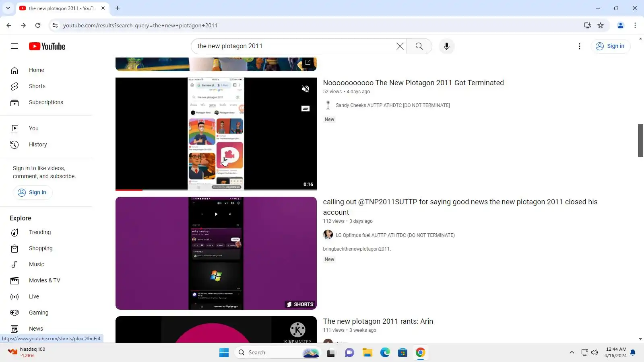Open LG Optimus fuel channel avatar
Viewport: 644px width, 362px height.
coord(328,234)
